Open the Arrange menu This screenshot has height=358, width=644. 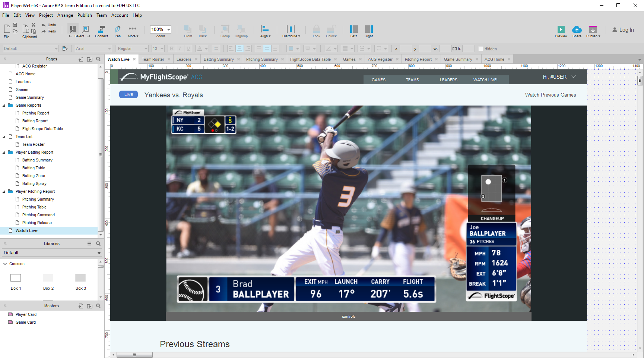click(x=65, y=15)
